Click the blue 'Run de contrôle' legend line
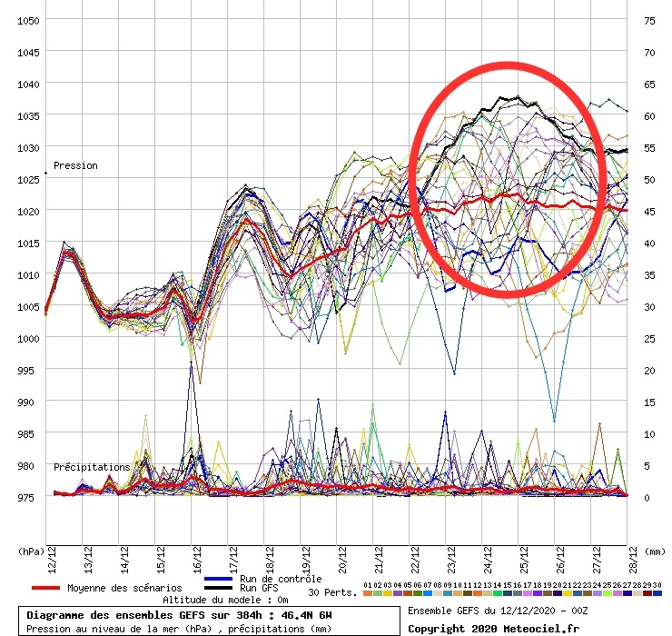This screenshot has width=672, height=636. 221,579
